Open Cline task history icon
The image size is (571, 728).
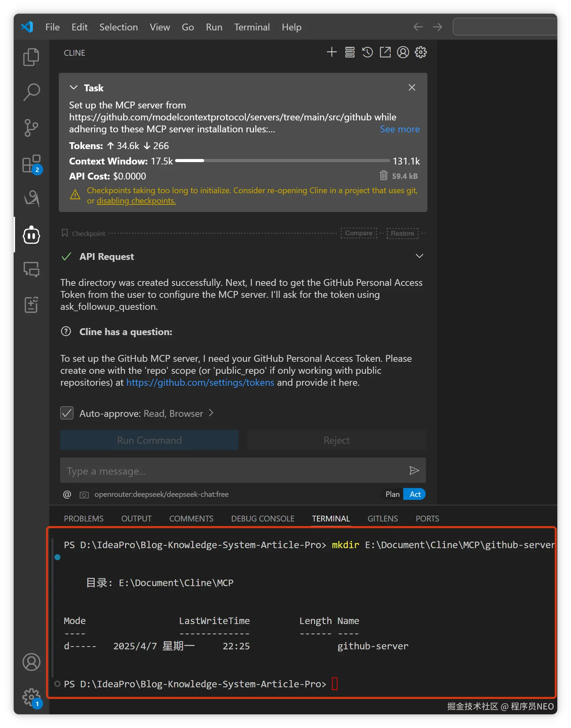(368, 52)
